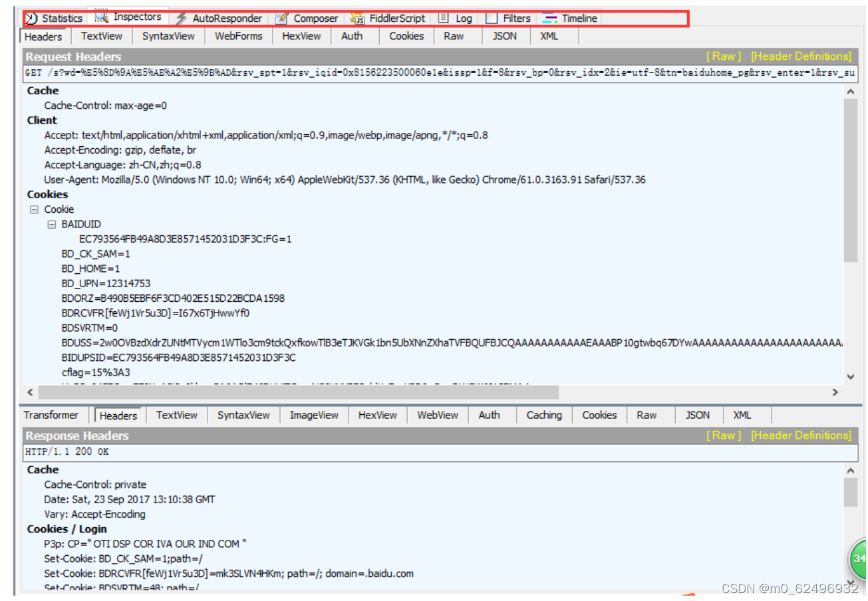
Task: Click request pane scroll down arrow
Action: pos(850,376)
